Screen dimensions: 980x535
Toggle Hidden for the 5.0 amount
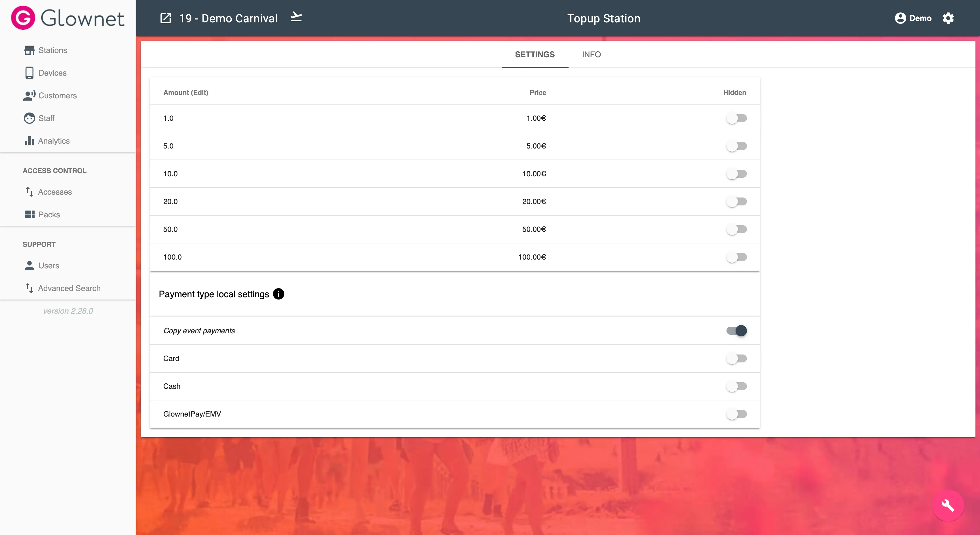(736, 146)
